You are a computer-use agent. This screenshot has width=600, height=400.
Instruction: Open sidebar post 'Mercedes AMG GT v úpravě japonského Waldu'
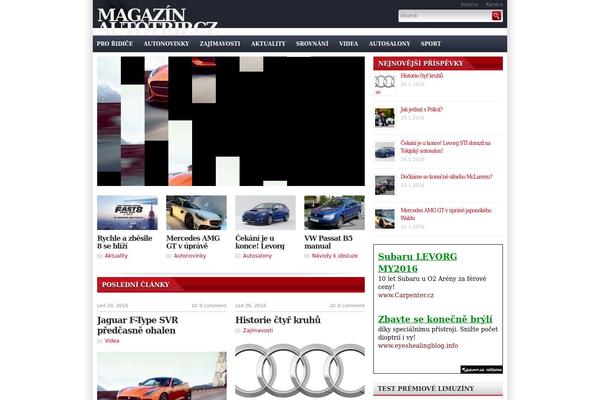[446, 214]
